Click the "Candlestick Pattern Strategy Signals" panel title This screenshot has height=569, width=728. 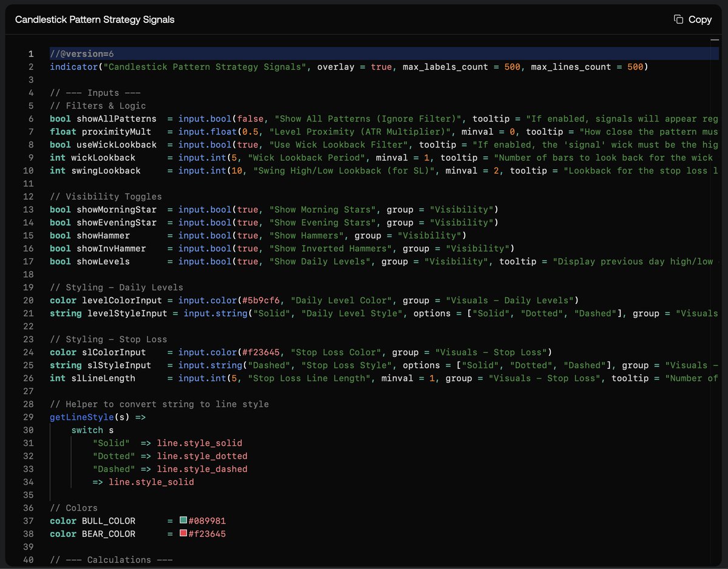[x=95, y=19]
